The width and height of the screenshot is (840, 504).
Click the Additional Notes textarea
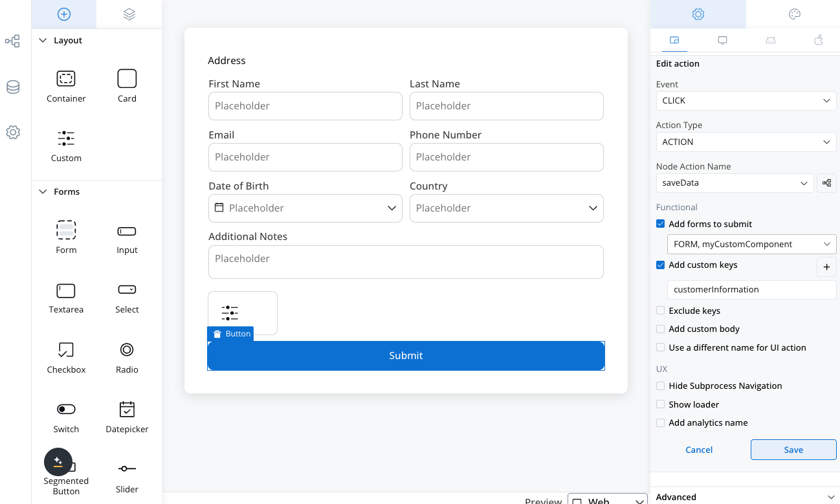point(406,262)
